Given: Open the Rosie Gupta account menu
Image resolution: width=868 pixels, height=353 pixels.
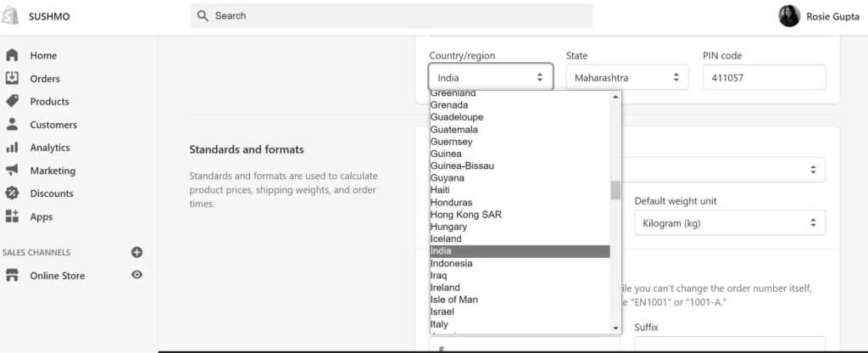Looking at the screenshot, I should tap(819, 16).
